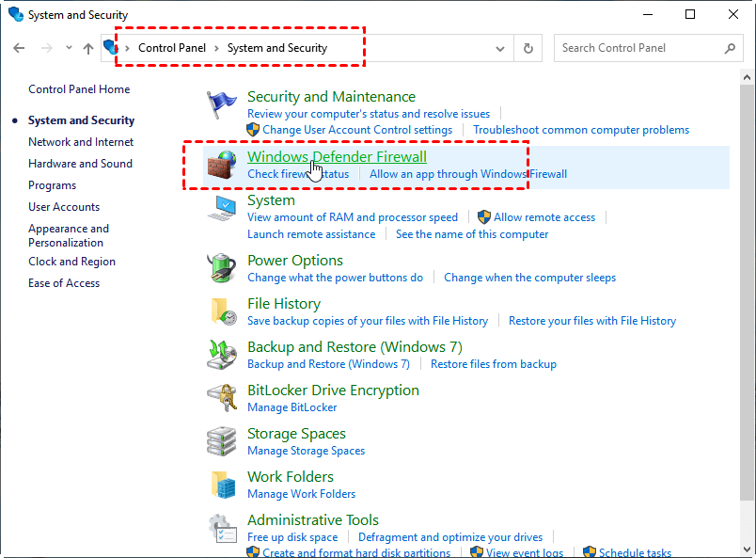Maximize the System and Security window
Image resolution: width=756 pixels, height=558 pixels.
(690, 14)
